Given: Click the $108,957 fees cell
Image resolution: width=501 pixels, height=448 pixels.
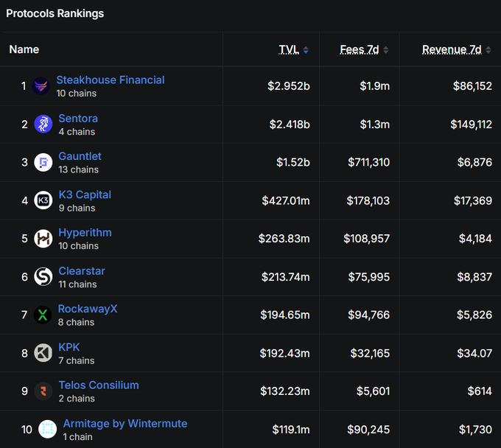Looking at the screenshot, I should point(367,239).
